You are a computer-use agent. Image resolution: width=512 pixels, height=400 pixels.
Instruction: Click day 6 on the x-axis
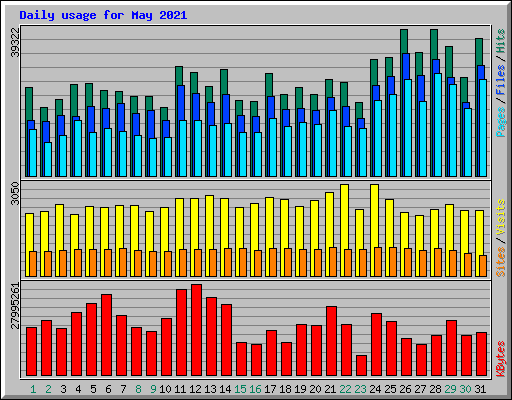coord(108,389)
